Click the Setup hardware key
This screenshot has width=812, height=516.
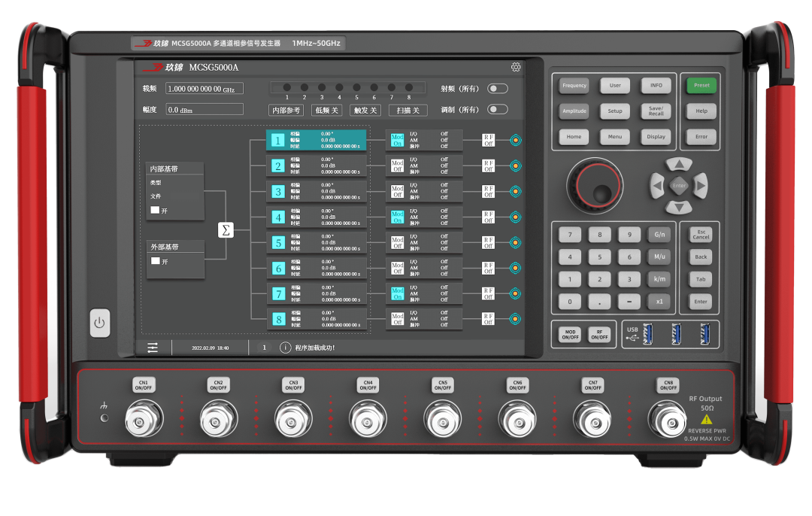(615, 111)
